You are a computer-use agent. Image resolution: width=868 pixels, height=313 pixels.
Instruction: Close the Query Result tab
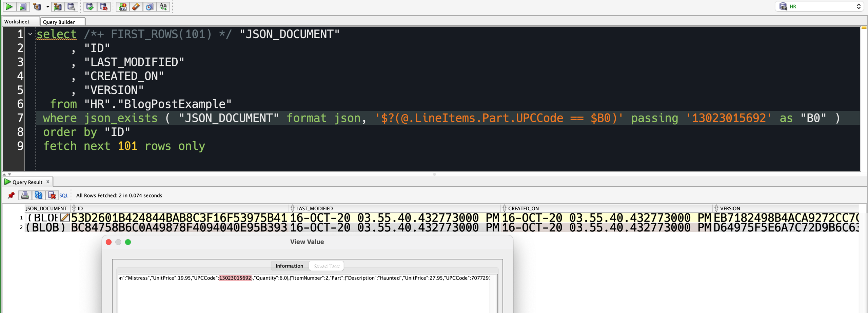48,182
